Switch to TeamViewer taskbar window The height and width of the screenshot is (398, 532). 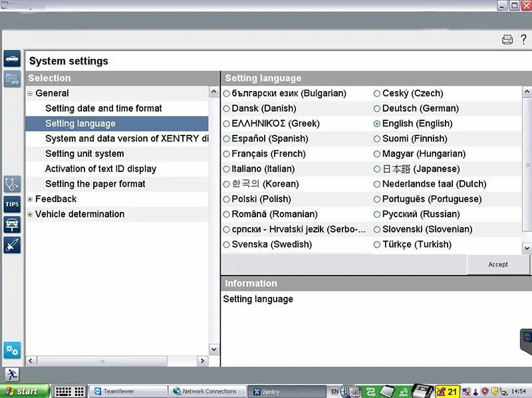(x=128, y=391)
